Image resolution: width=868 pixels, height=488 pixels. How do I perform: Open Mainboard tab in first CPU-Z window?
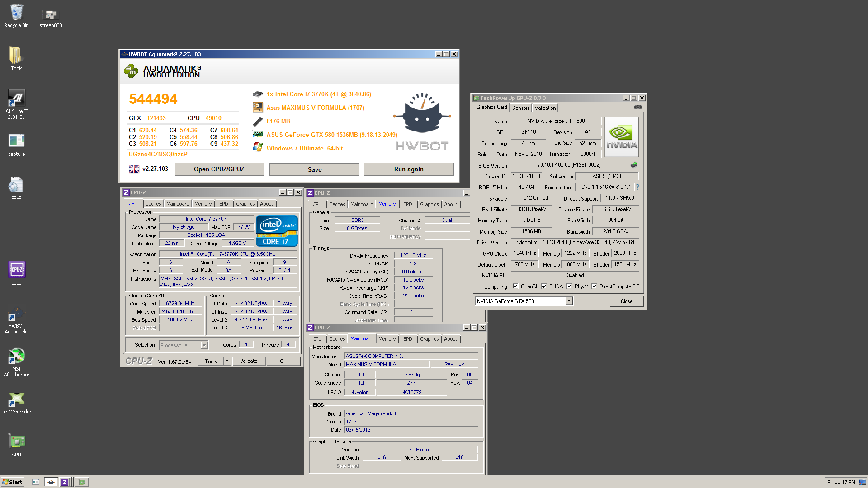tap(177, 204)
